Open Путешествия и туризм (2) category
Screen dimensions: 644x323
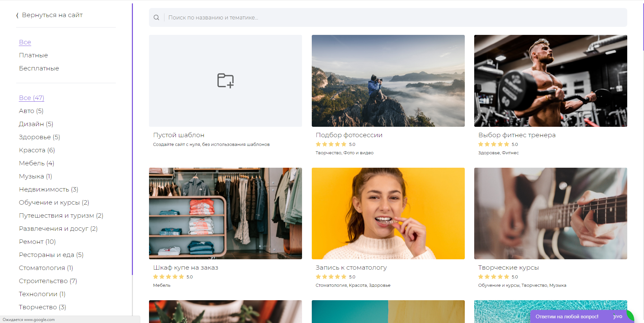coord(61,216)
